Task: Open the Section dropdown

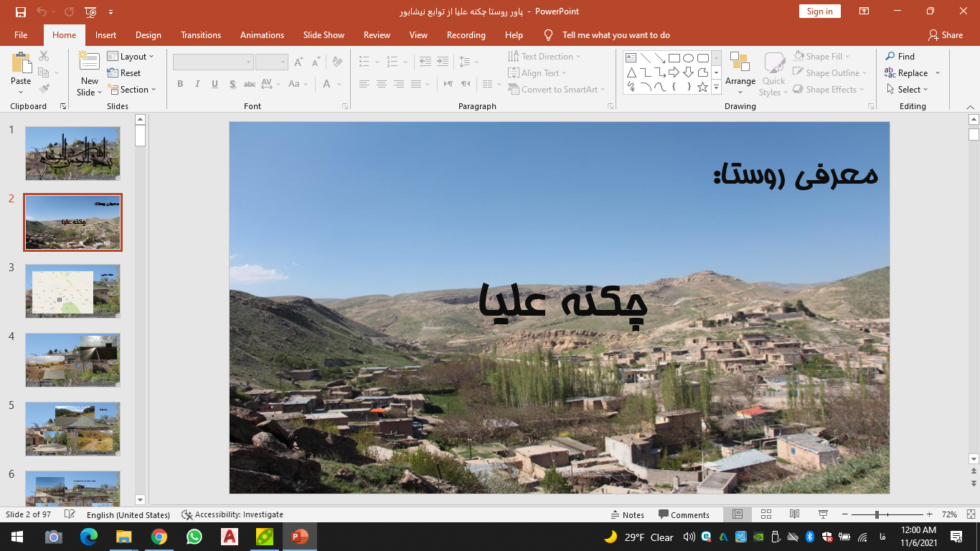Action: [131, 89]
